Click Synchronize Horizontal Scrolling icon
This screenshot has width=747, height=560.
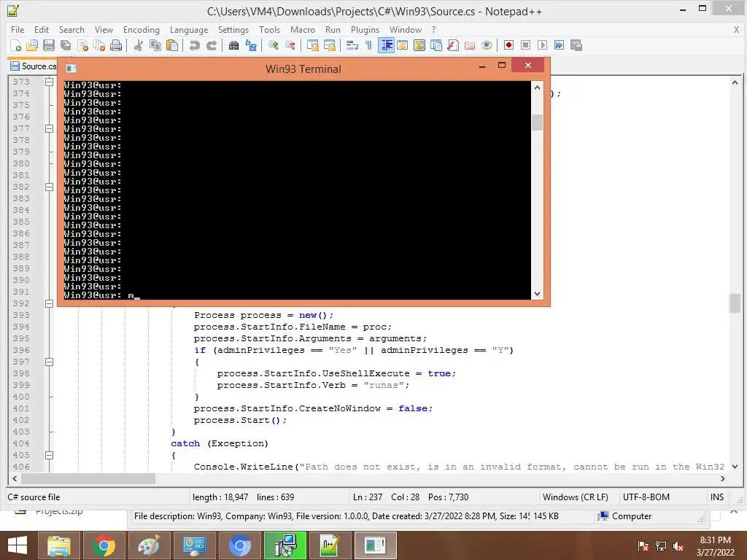click(329, 45)
